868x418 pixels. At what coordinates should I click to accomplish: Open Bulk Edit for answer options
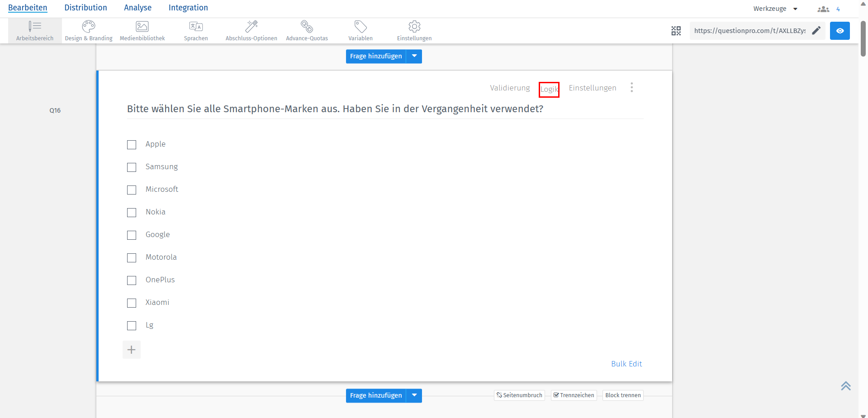(626, 363)
